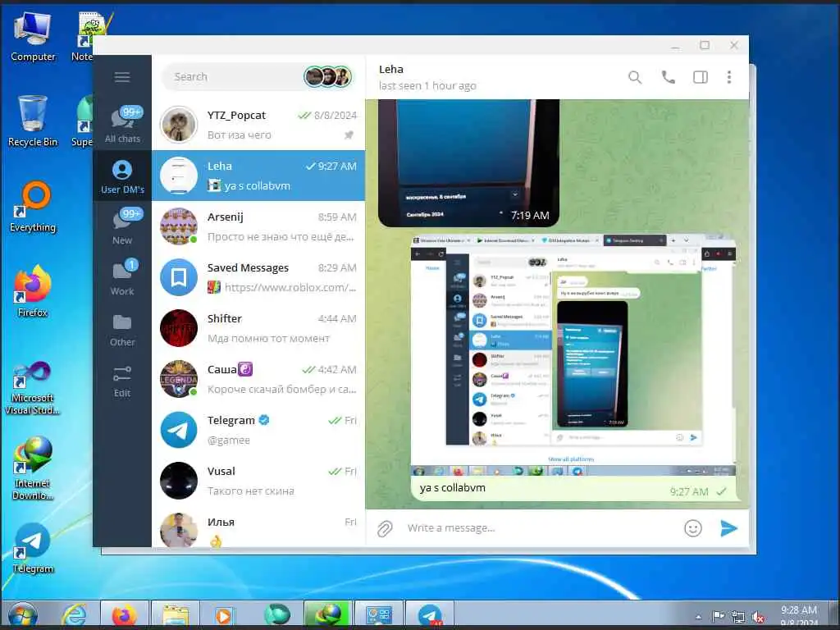Viewport: 840px width, 630px height.
Task: Launch Firefox from the desktop shortcut
Action: tap(33, 292)
